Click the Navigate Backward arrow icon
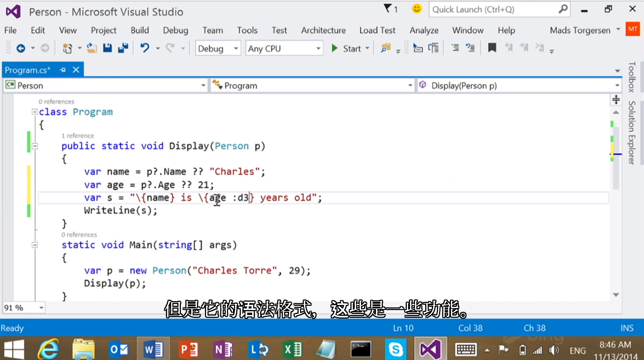The height and width of the screenshot is (360, 644). 21,48
